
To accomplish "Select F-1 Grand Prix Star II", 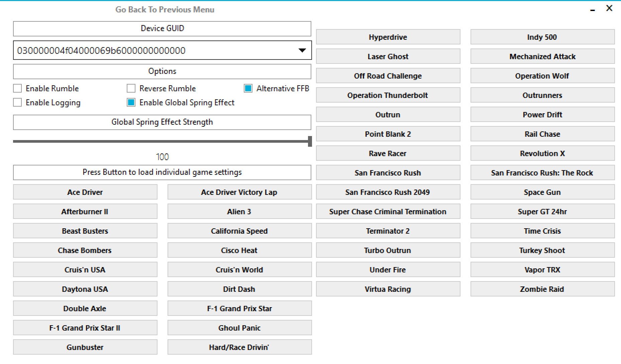I will point(85,328).
